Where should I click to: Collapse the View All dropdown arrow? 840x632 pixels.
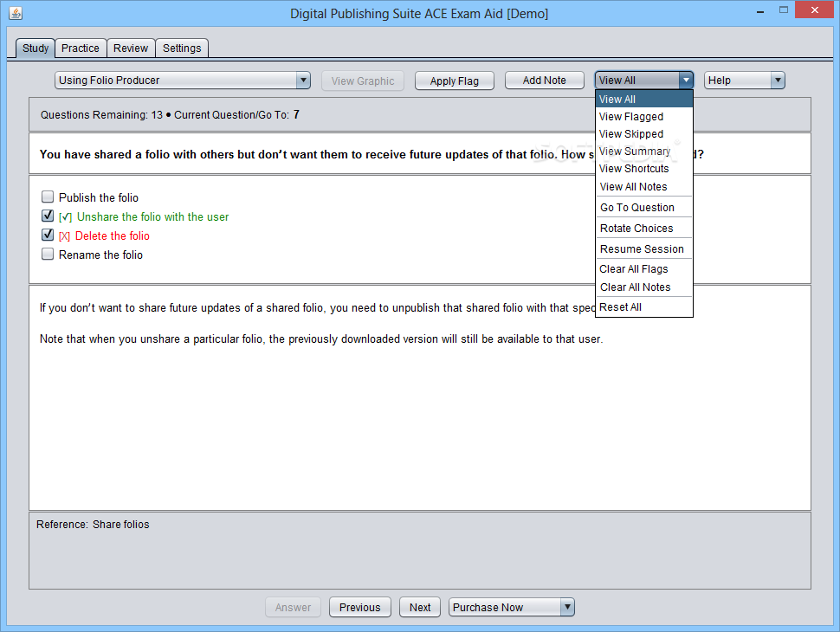[686, 81]
